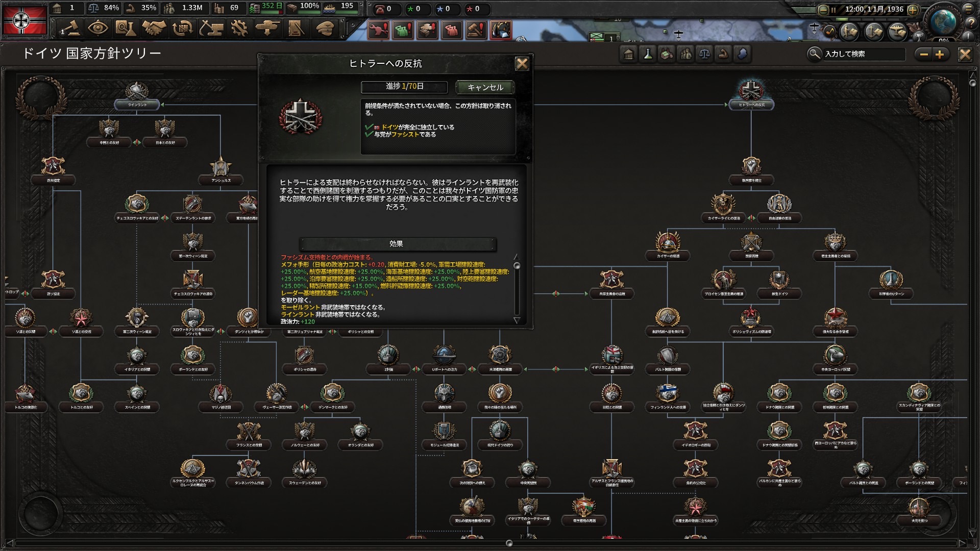Click the crate supply alert icon
The image size is (980, 551).
point(427,31)
